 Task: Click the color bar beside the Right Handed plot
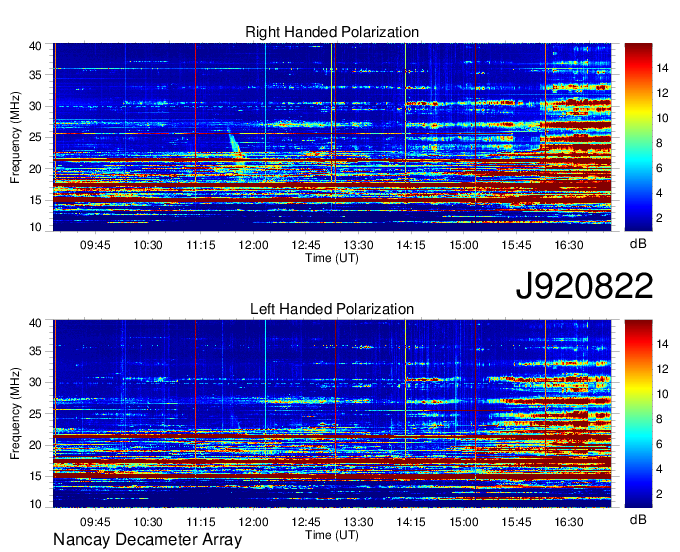[638, 137]
